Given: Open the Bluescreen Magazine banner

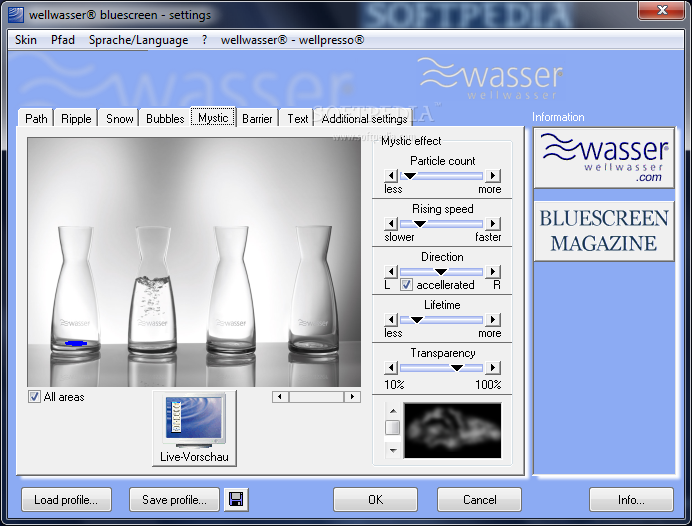Looking at the screenshot, I should [x=604, y=231].
